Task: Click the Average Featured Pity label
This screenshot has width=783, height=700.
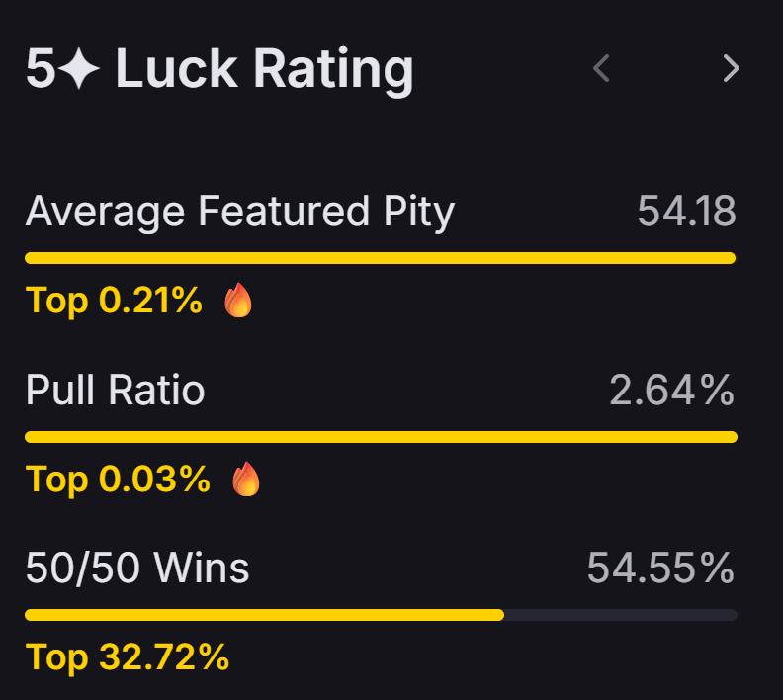Action: [239, 213]
